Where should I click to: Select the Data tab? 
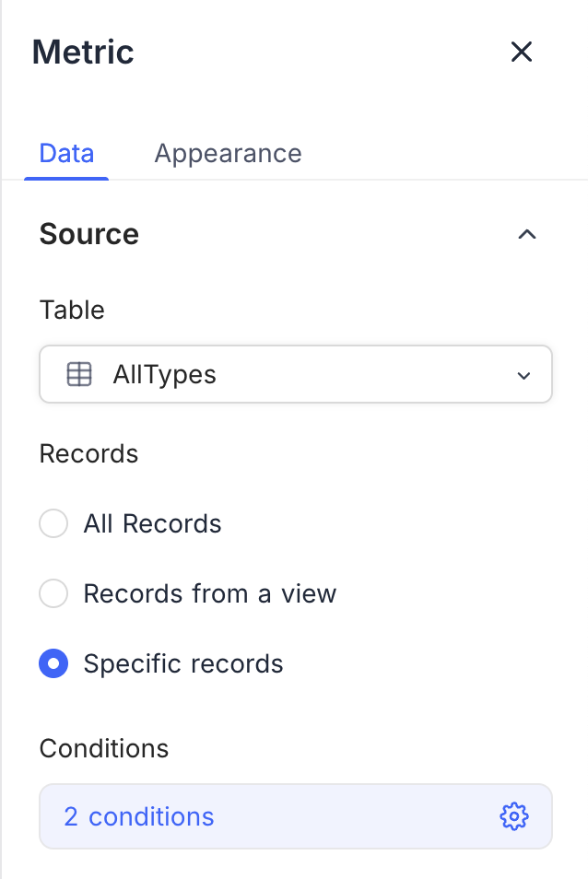(66, 153)
